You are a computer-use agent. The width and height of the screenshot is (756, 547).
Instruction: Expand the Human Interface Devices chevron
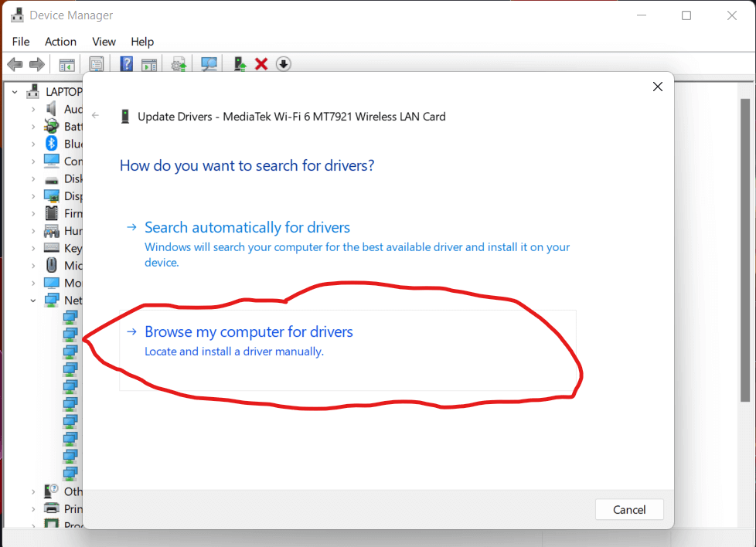pos(32,231)
